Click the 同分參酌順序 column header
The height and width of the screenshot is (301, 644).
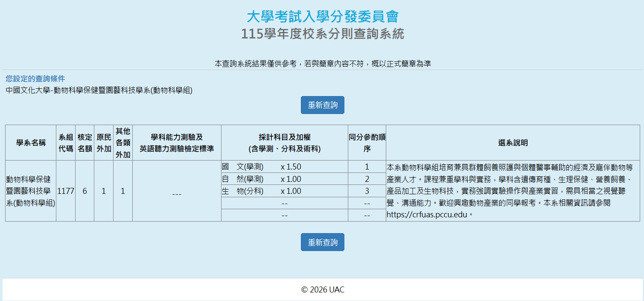point(367,143)
